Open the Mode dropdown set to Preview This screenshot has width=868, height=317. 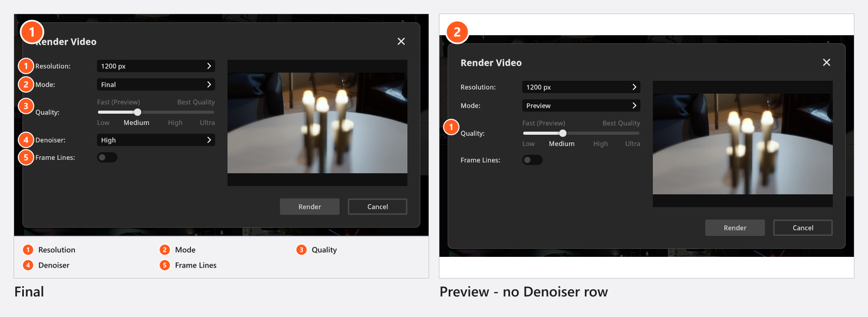pyautogui.click(x=581, y=106)
